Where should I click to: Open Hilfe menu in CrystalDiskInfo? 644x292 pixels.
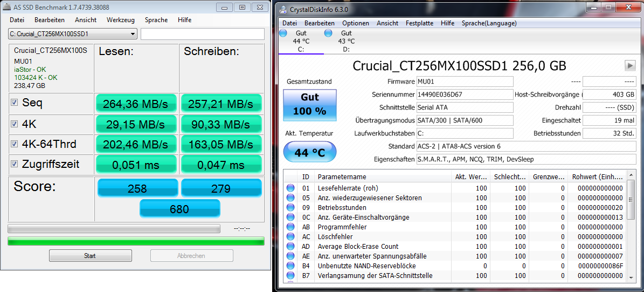click(447, 23)
